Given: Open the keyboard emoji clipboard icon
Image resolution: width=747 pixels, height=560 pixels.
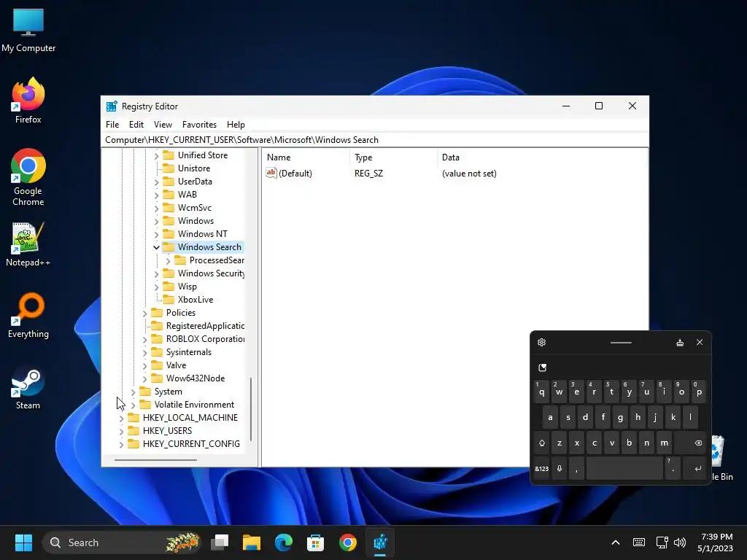Looking at the screenshot, I should tap(542, 367).
